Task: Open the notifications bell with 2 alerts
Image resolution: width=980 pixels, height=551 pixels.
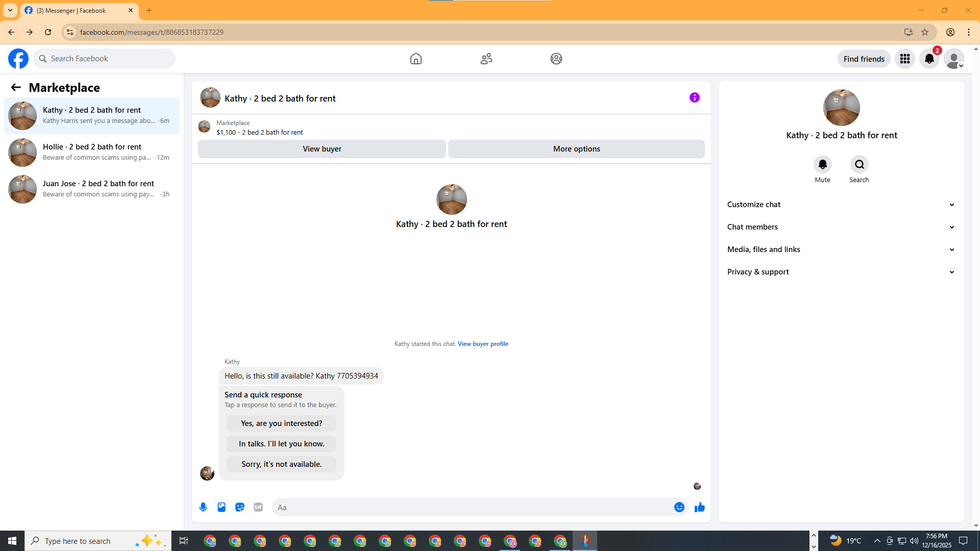Action: pos(929,59)
